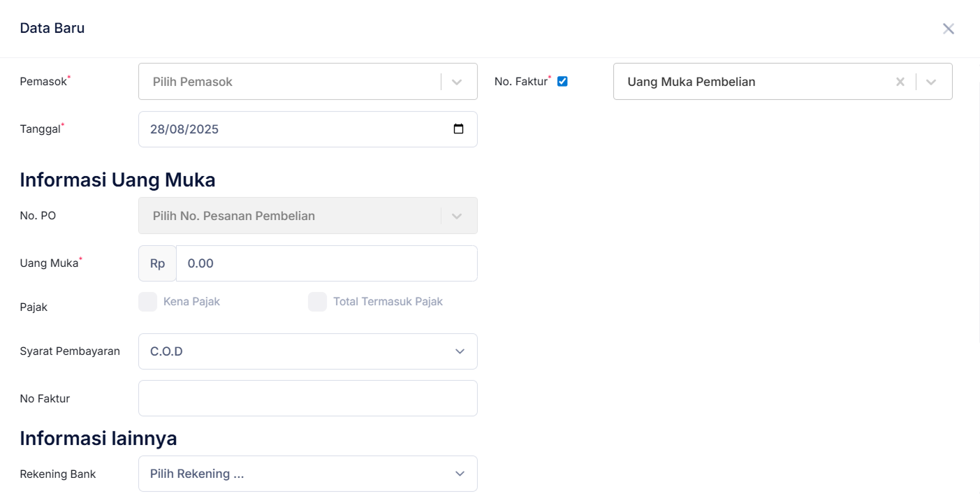Click the Rekening Bank chevron arrow

click(460, 474)
